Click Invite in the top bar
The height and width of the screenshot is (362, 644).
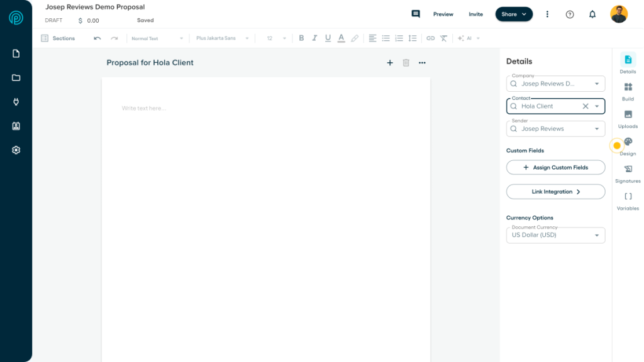coord(475,14)
